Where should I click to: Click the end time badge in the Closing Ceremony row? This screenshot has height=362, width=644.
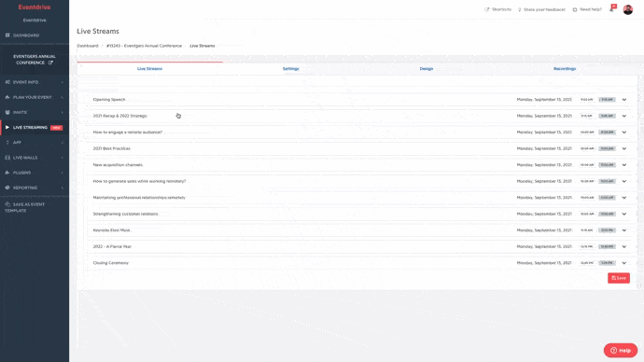[x=607, y=263]
